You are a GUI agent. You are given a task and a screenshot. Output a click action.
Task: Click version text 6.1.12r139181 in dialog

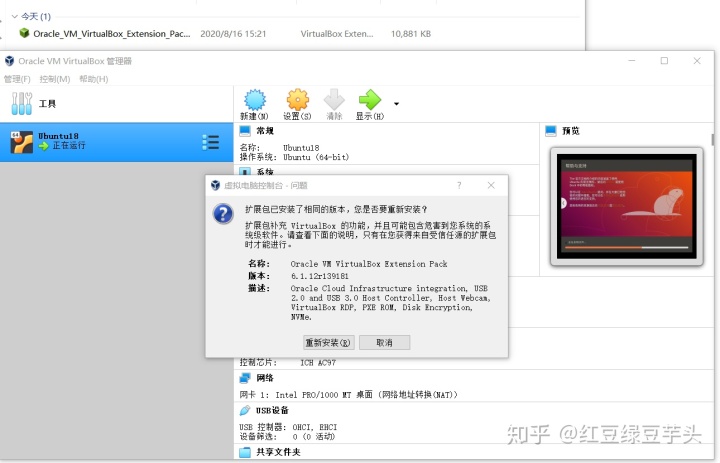pos(320,276)
